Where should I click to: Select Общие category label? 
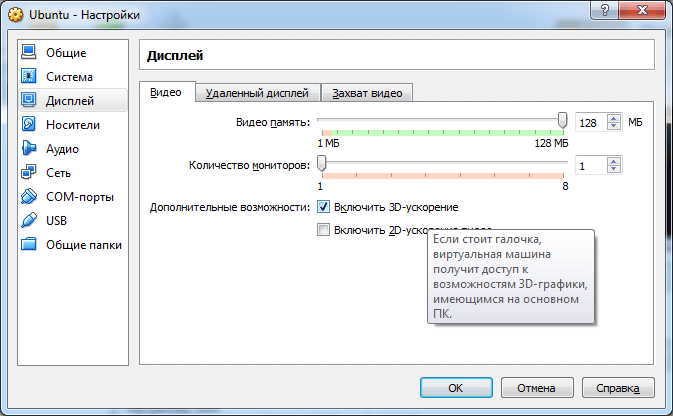point(66,53)
